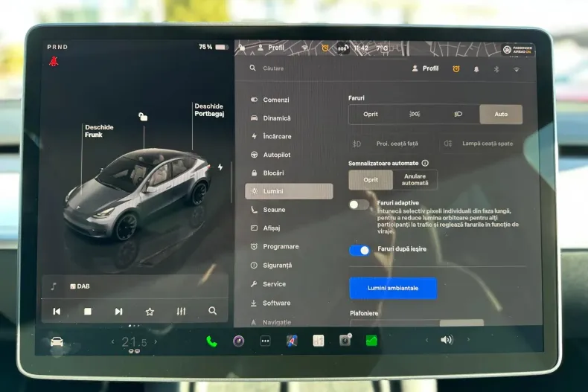Set headlights to Auto
The image size is (588, 392).
pyautogui.click(x=501, y=115)
